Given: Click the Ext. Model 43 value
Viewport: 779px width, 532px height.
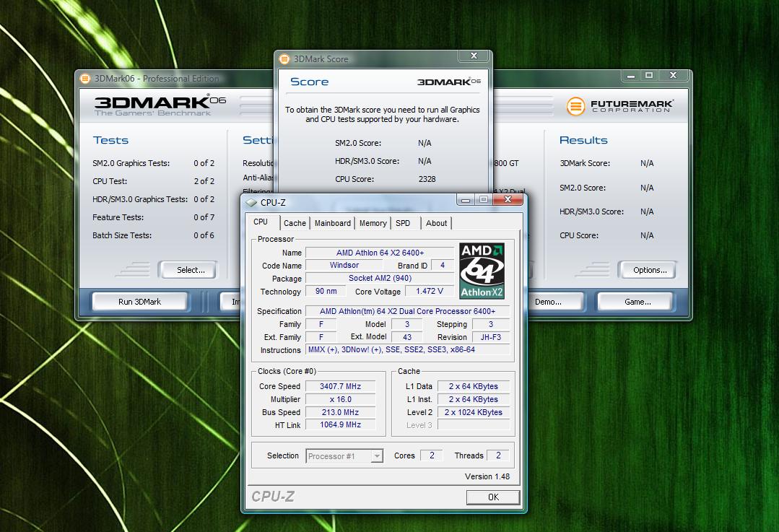Looking at the screenshot, I should tap(407, 337).
